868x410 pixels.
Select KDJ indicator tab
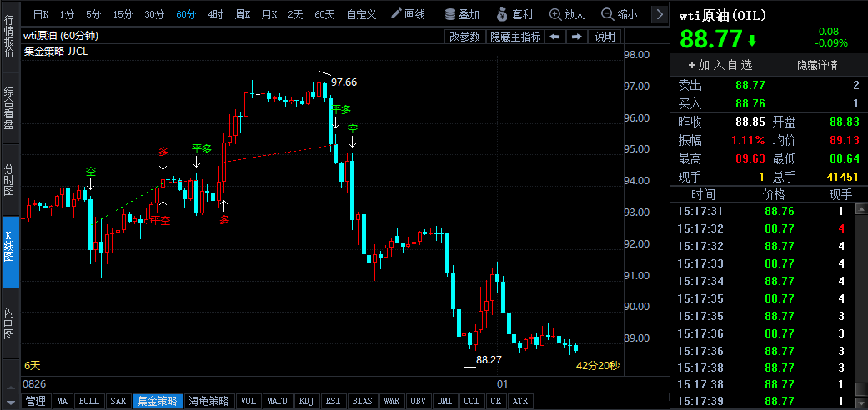[x=306, y=401]
